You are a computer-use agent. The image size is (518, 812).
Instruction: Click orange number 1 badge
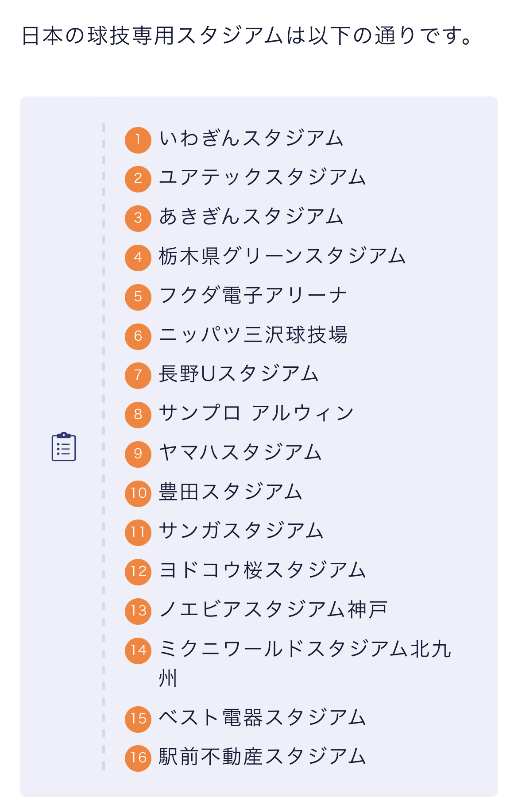pyautogui.click(x=138, y=140)
